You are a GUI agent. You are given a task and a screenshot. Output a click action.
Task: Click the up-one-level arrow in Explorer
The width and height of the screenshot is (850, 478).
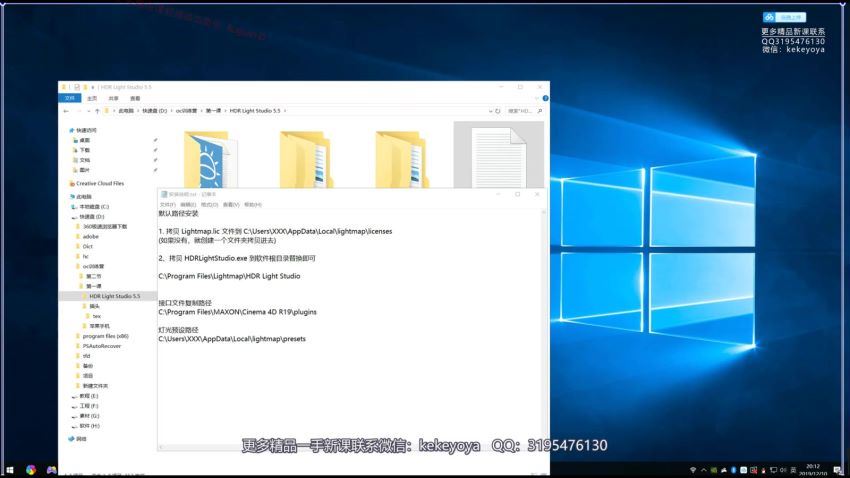(x=97, y=111)
